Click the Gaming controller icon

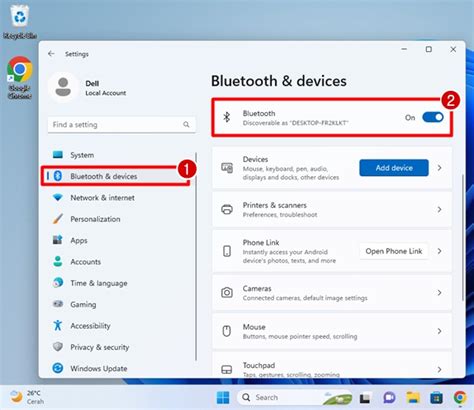pos(58,304)
